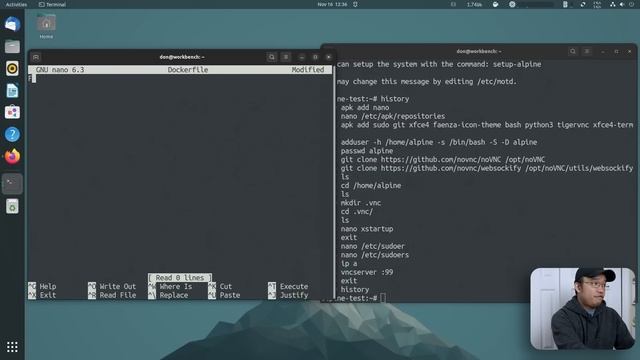Click the Help shortcut in nano footer
This screenshot has height=360, width=640.
point(42,287)
